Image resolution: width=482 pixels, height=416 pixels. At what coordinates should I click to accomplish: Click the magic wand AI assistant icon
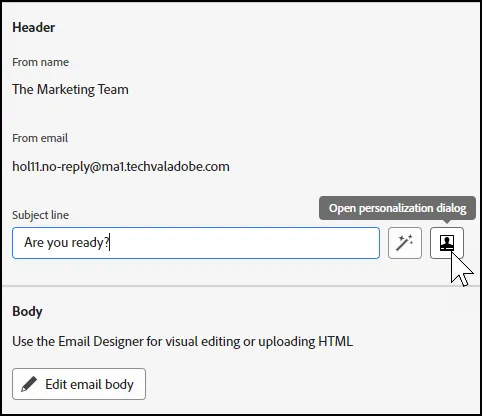(x=405, y=243)
